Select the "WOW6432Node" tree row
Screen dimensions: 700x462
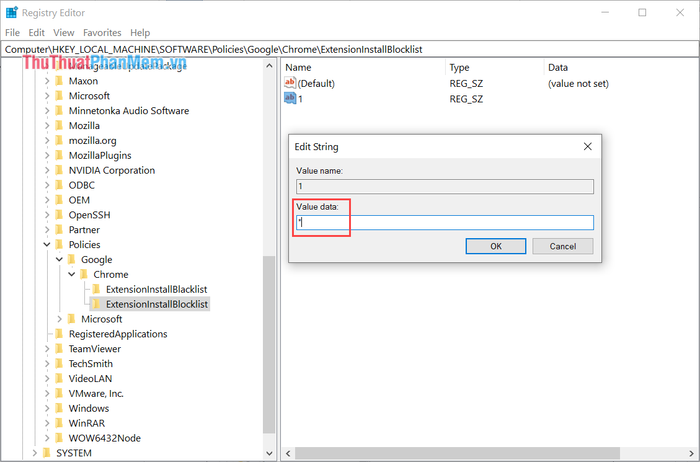pyautogui.click(x=104, y=438)
